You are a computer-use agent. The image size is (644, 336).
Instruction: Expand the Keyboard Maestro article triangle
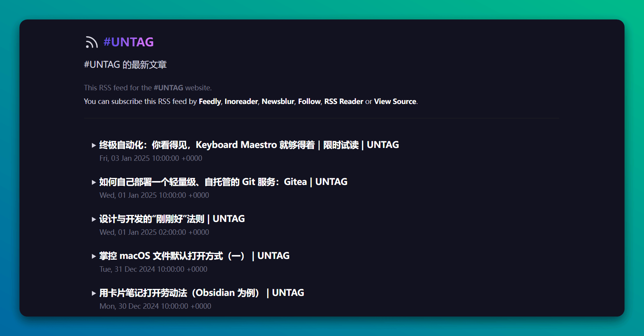94,146
